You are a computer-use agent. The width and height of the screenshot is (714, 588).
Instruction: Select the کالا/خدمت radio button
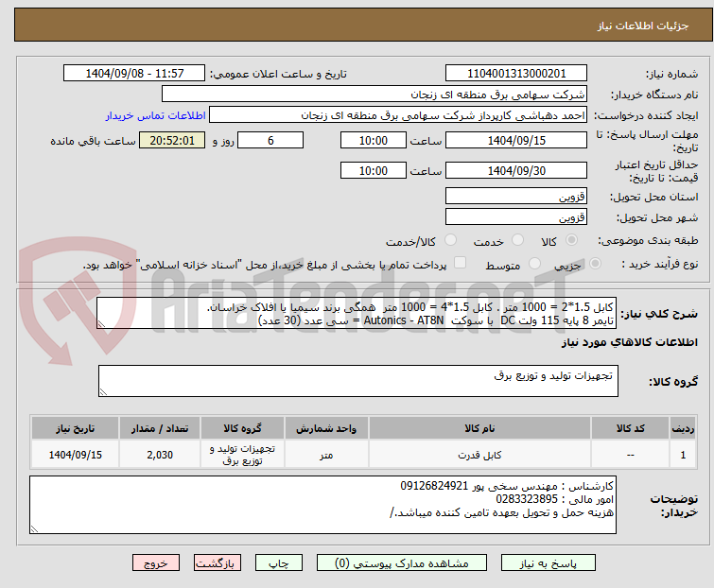[450, 240]
